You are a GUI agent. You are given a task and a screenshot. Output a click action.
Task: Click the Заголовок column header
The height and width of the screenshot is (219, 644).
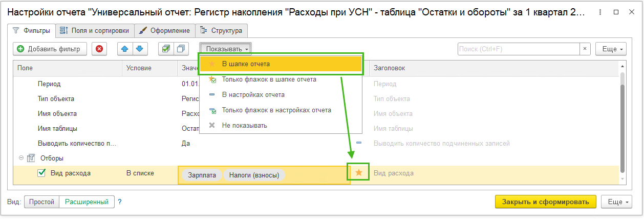click(x=494, y=68)
